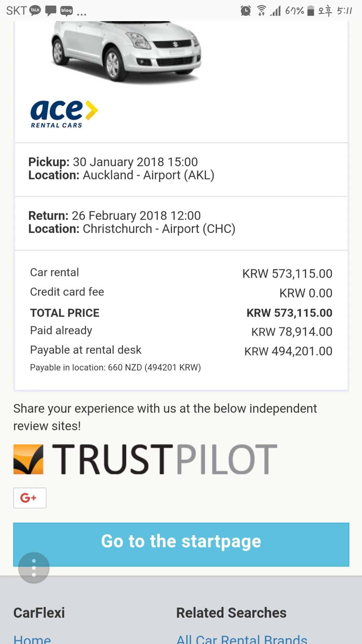Tap the alarm clock status icon
This screenshot has height=644, width=362.
(245, 11)
